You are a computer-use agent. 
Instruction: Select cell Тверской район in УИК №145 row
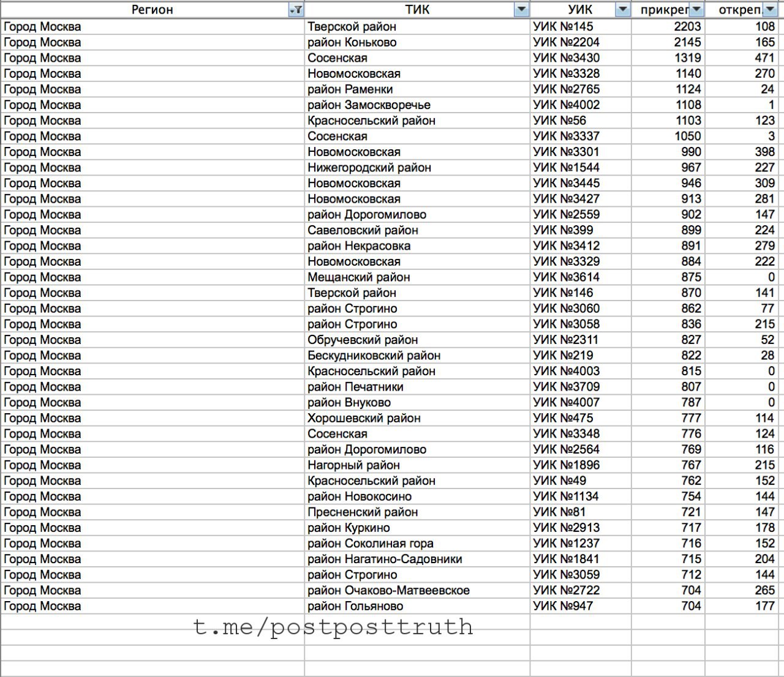click(x=417, y=26)
